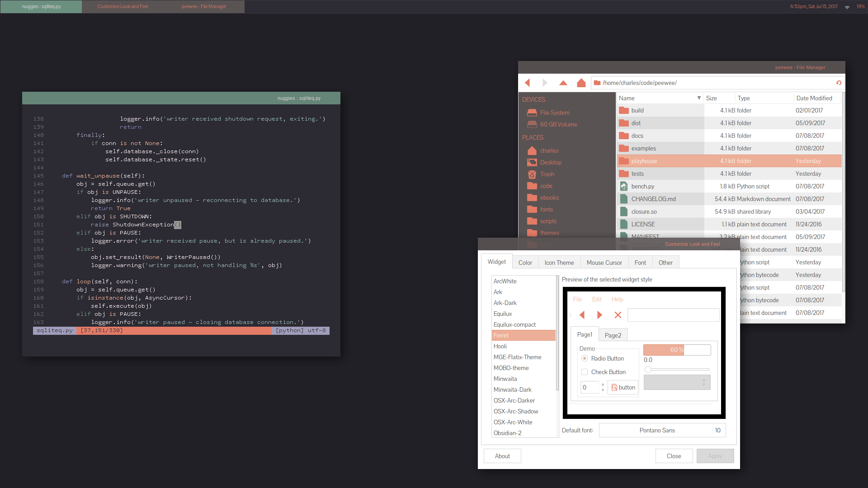The width and height of the screenshot is (868, 488).
Task: Select the Minwaita-Dark widget theme
Action: [512, 389]
